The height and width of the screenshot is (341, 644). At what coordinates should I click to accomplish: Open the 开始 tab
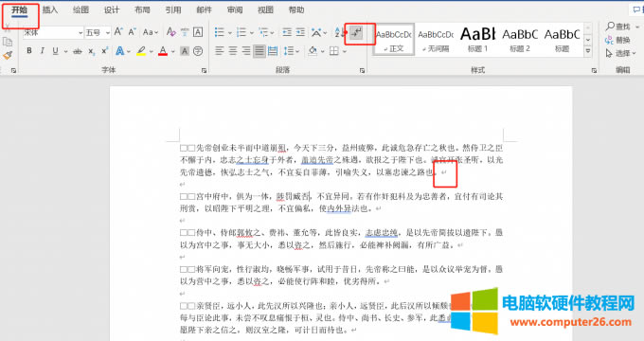point(19,9)
